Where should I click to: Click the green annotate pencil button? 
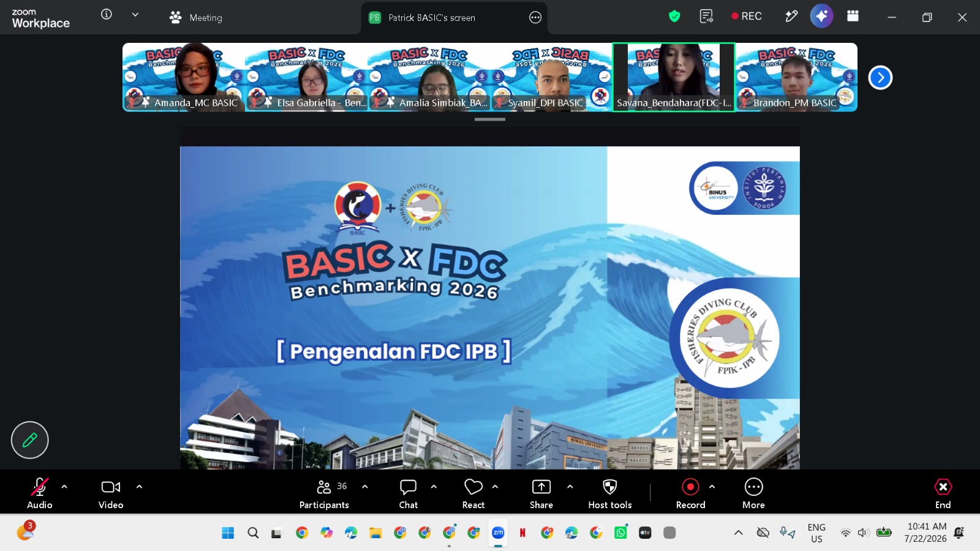[x=29, y=440]
